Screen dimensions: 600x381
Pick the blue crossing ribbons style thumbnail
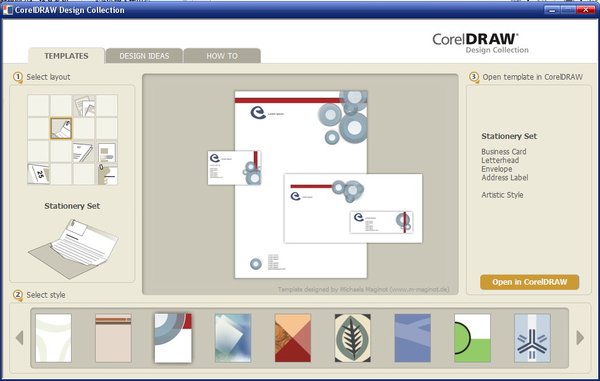pos(412,338)
